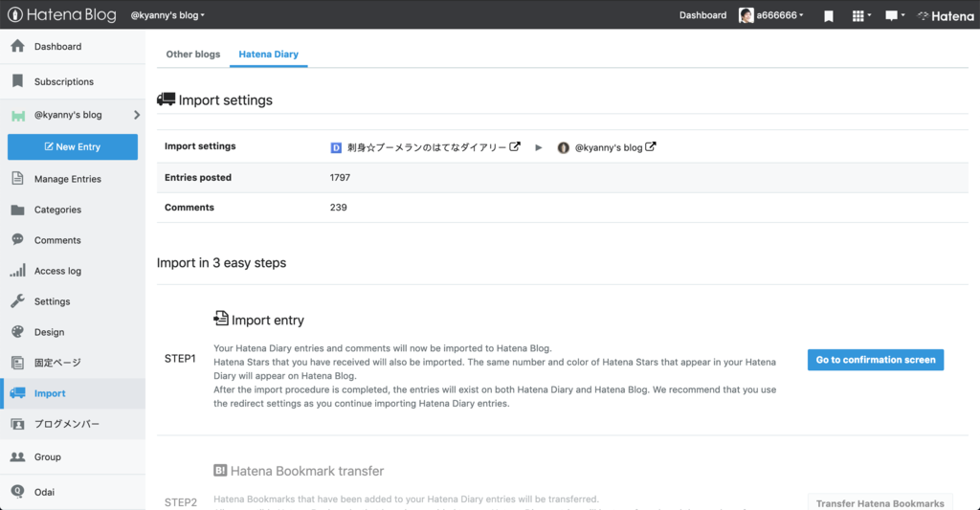Open Access log in sidebar
Screen dimensions: 980x510
57,271
